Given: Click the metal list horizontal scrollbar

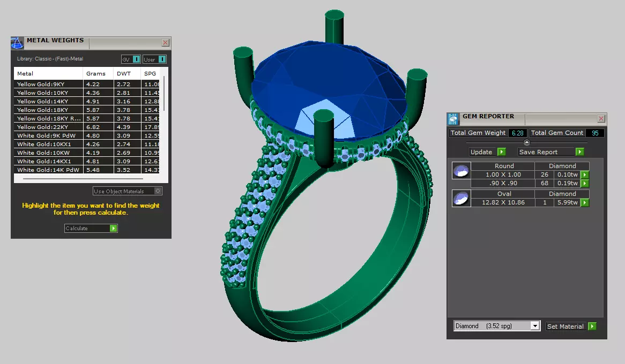Looking at the screenshot, I should click(x=83, y=179).
